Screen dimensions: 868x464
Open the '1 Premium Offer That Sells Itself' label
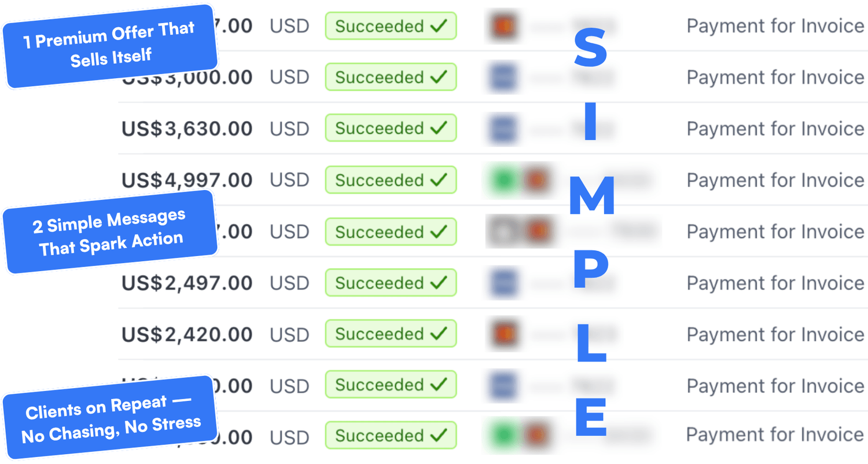[109, 46]
